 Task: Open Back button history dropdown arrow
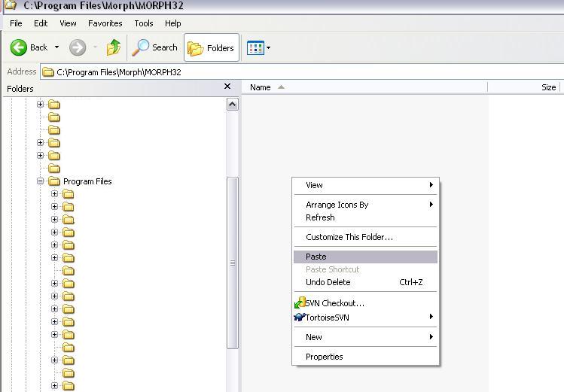click(x=56, y=47)
